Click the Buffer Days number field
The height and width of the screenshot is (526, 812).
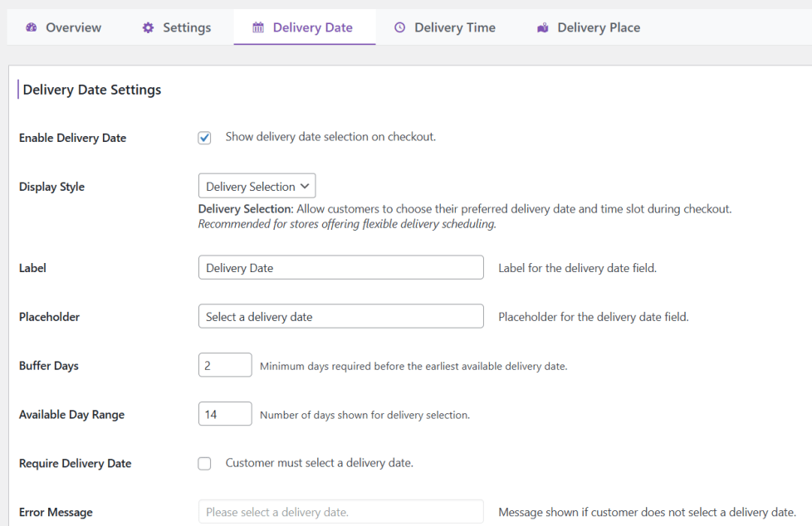[x=225, y=365]
